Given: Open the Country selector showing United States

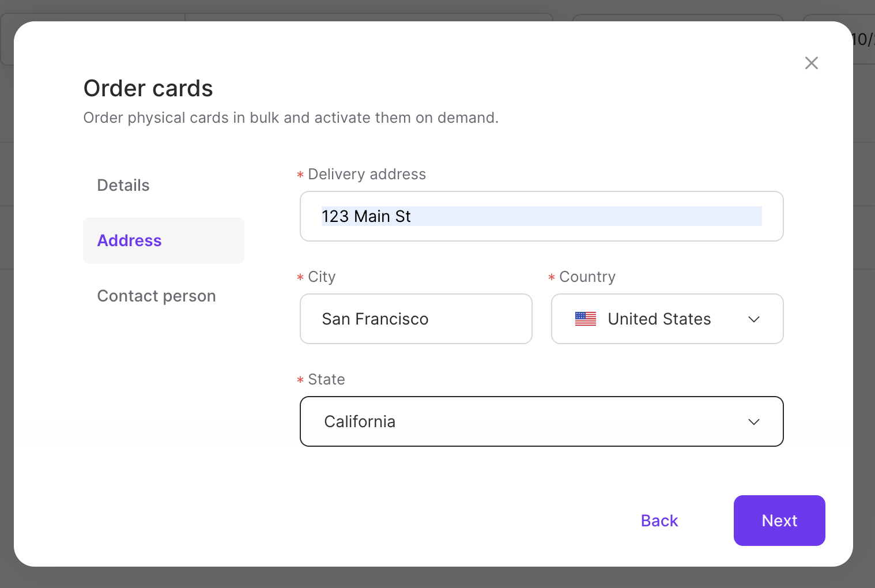Looking at the screenshot, I should point(667,319).
